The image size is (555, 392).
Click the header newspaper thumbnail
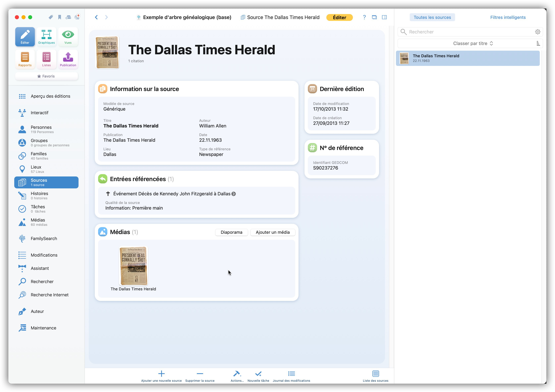[107, 52]
